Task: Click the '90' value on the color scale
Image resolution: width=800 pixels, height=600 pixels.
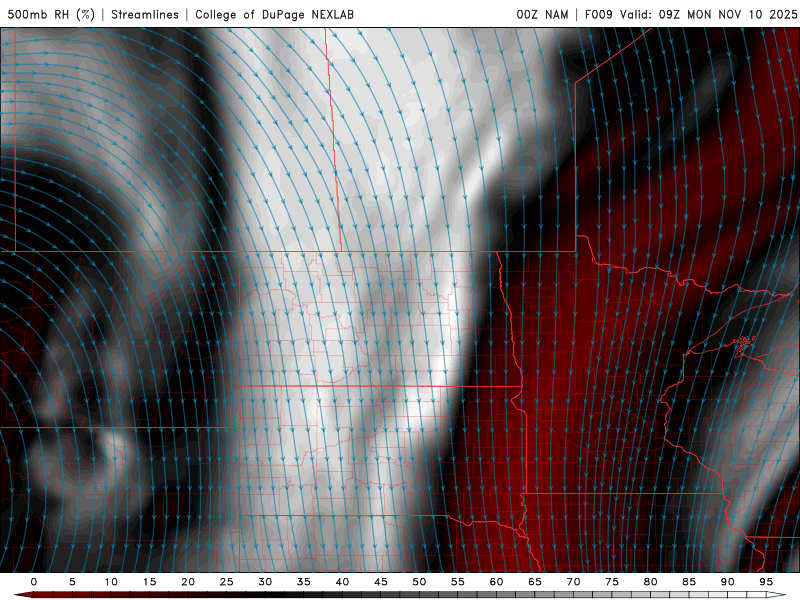Action: (727, 582)
